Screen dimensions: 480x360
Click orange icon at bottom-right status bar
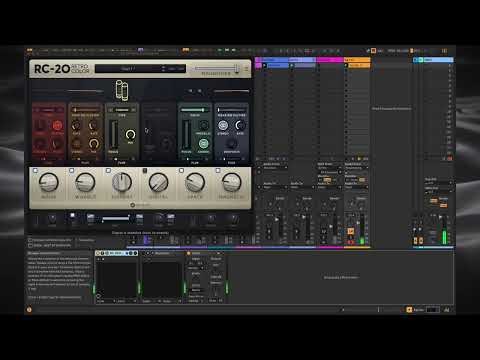(409, 310)
